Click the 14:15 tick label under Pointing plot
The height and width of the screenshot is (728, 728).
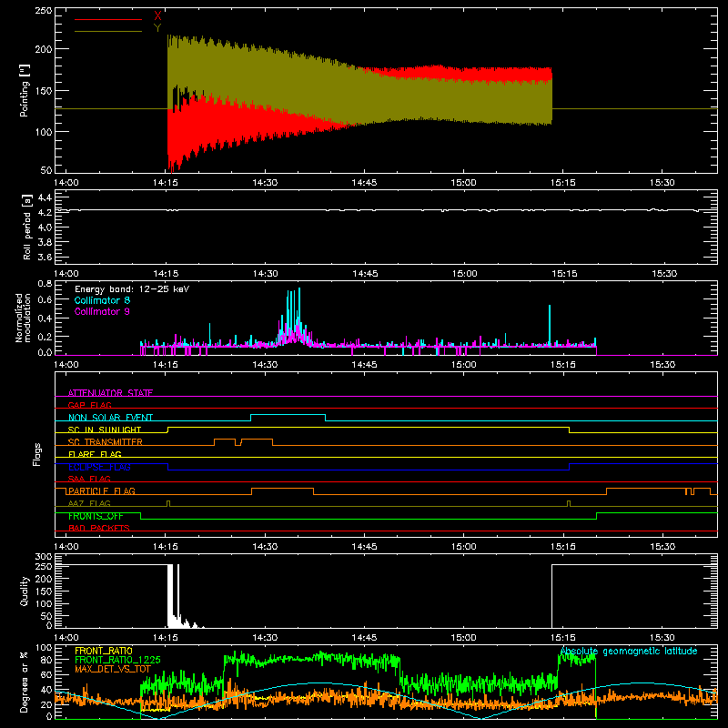point(166,183)
